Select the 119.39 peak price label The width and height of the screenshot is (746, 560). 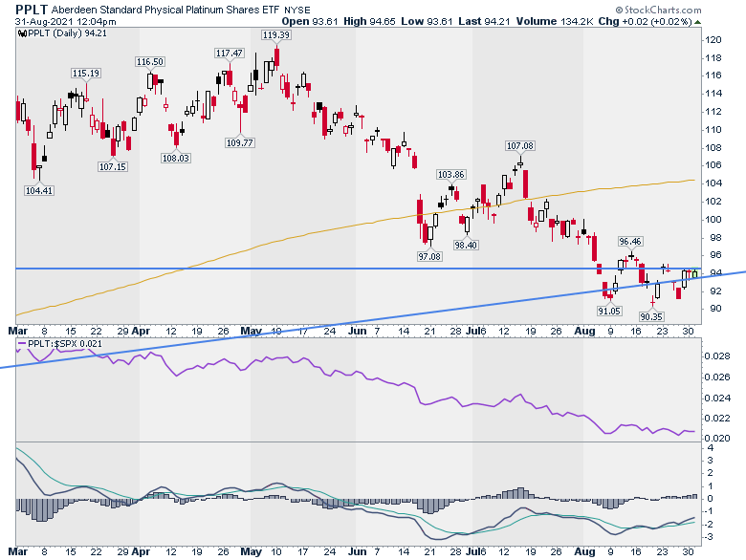[276, 34]
